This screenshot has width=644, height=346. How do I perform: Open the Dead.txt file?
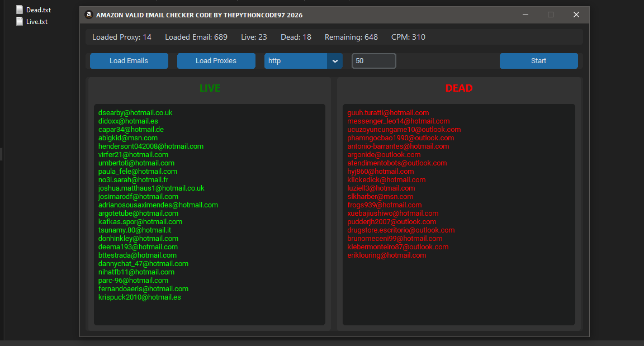(x=34, y=10)
